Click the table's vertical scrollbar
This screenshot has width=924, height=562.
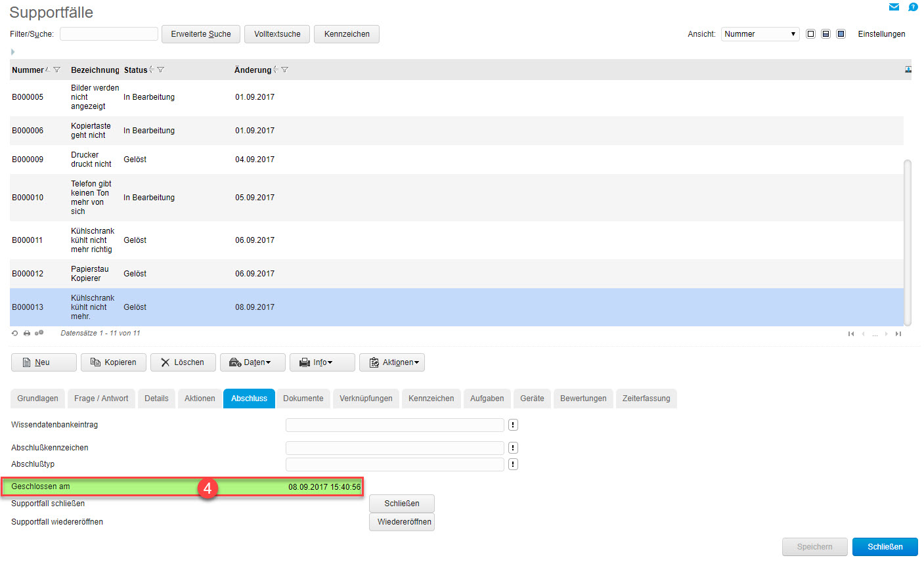(908, 242)
